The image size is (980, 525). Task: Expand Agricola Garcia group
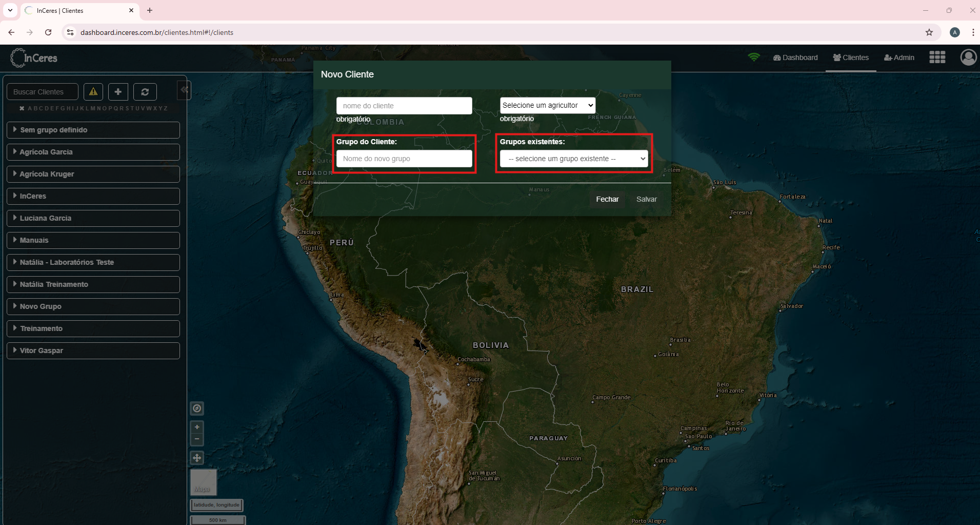point(93,152)
